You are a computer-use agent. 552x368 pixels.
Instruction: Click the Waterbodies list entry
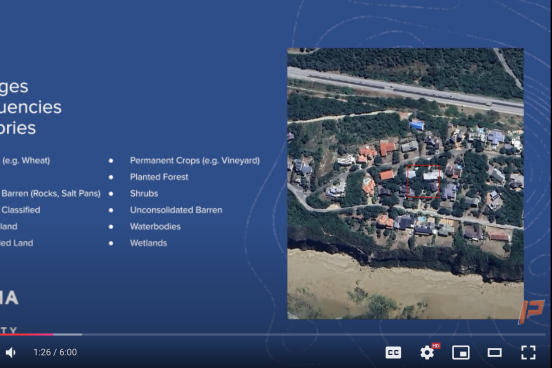point(155,226)
